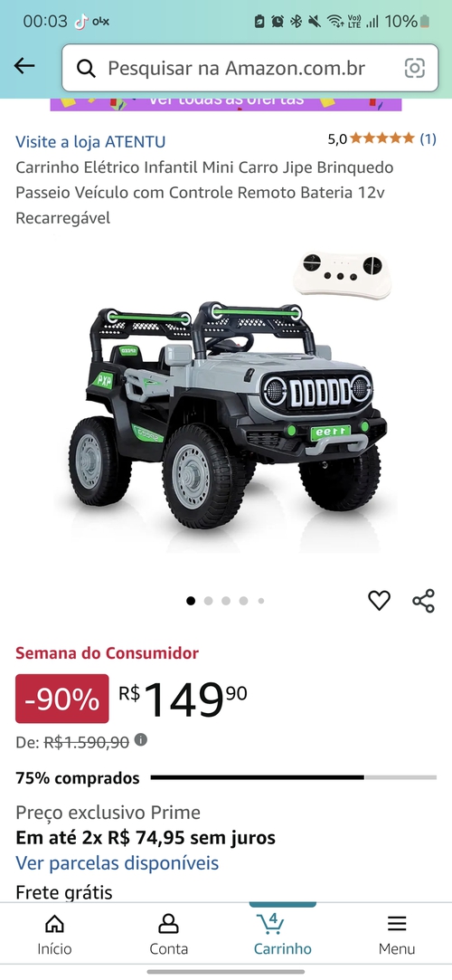452x980 pixels.
Task: Go to Início home tab
Action: [54, 935]
